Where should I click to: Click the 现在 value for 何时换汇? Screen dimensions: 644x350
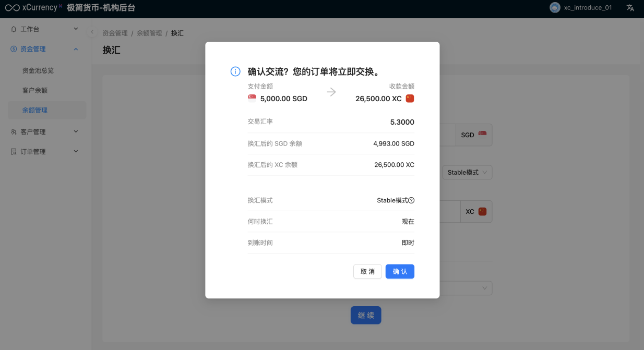pyautogui.click(x=408, y=222)
